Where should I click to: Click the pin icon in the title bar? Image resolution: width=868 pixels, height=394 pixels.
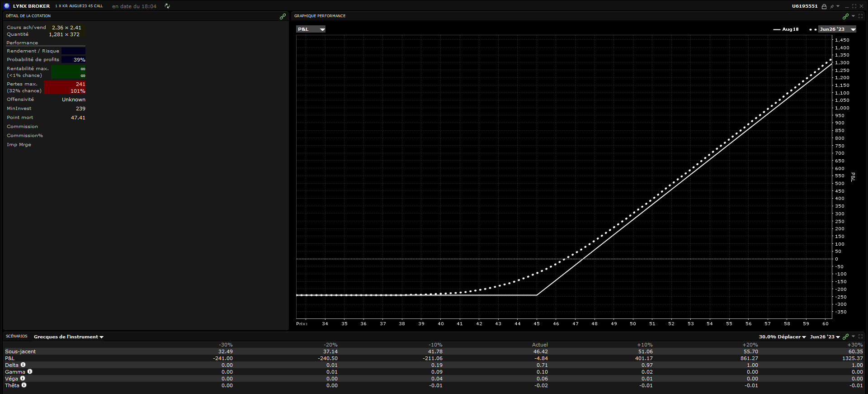(x=832, y=6)
